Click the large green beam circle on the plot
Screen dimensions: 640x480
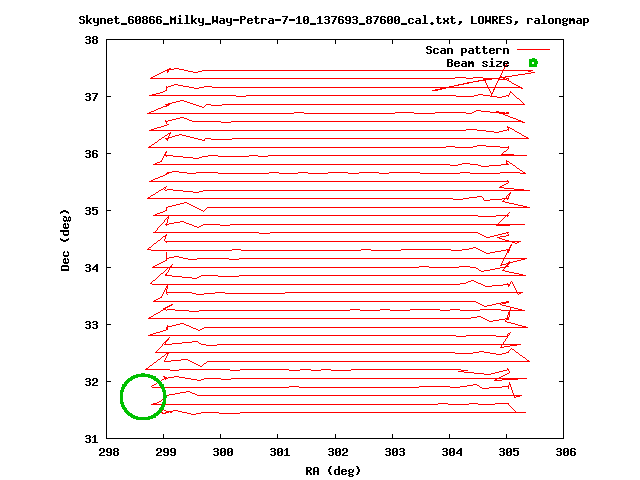(143, 396)
